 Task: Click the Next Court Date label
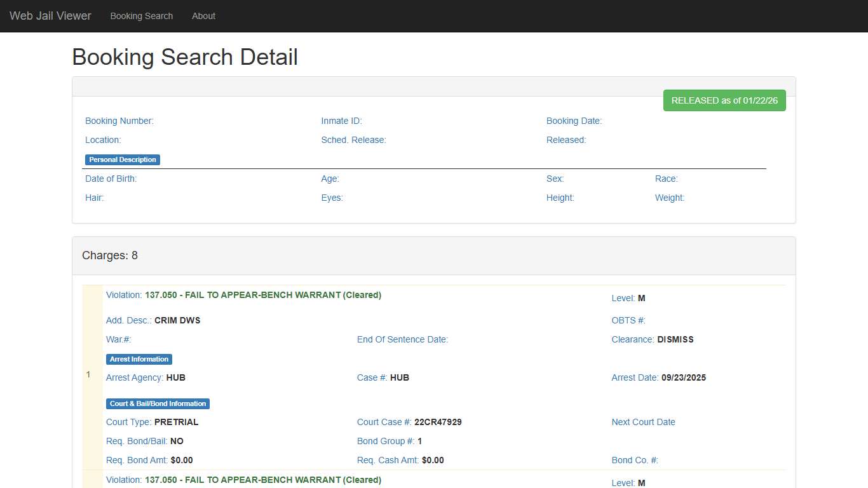point(643,422)
